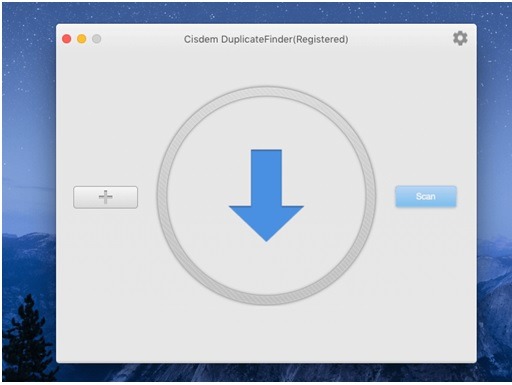Click the gray disabled zoom button
Screen dimensions: 512x385
point(97,39)
